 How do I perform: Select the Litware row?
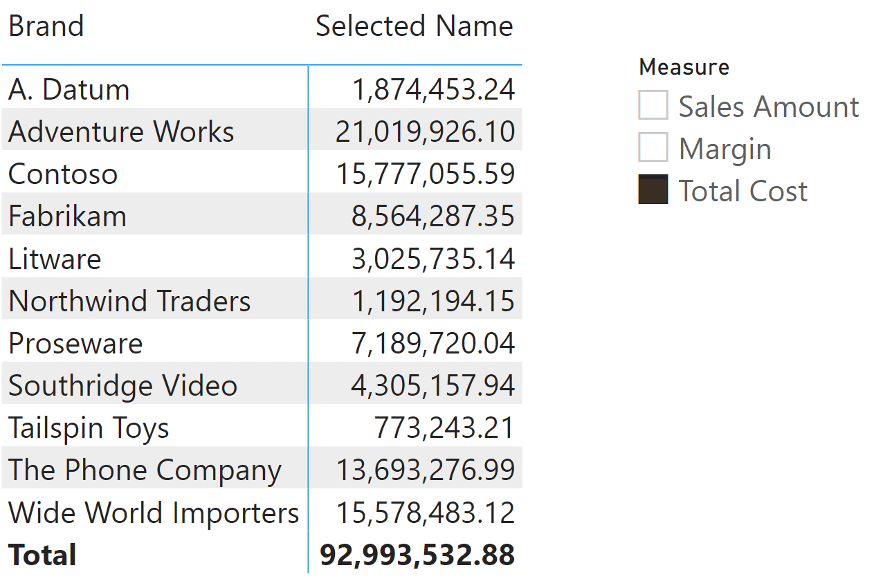point(262,258)
